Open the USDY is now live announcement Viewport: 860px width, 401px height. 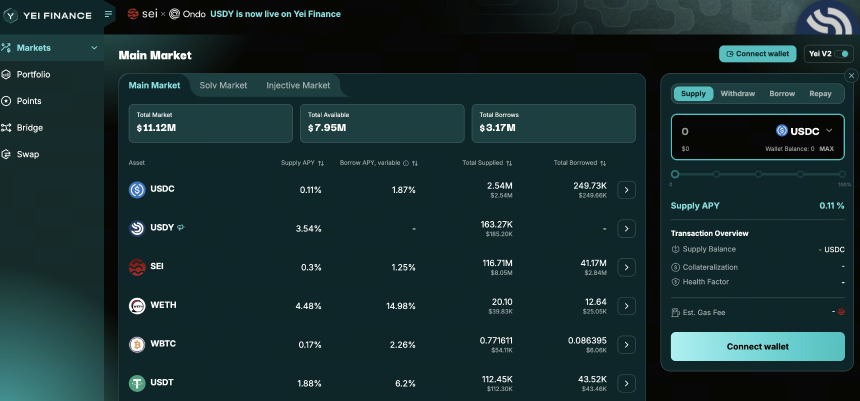[x=275, y=14]
